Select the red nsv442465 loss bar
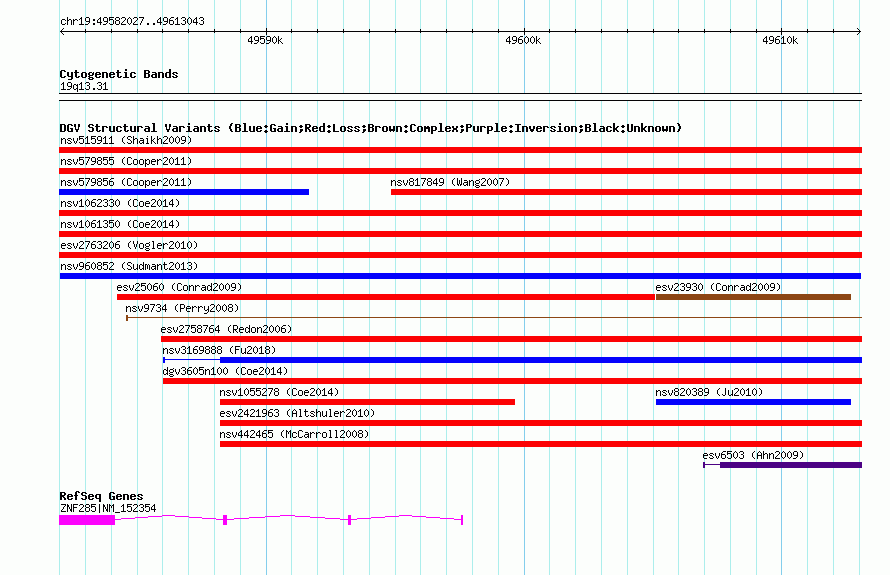Viewport: 890px width, 575px height. [541, 444]
